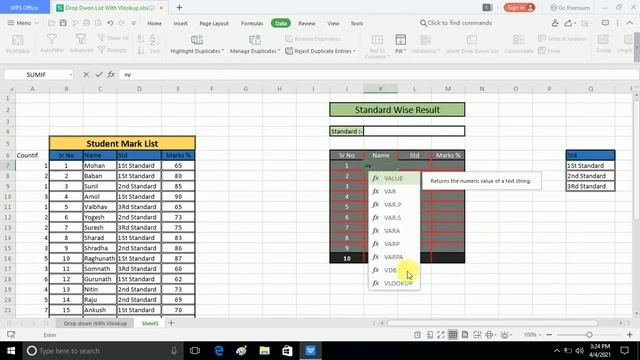Expand Manage Duplicates dropdown arrow
This screenshot has height=360, width=640.
[279, 51]
